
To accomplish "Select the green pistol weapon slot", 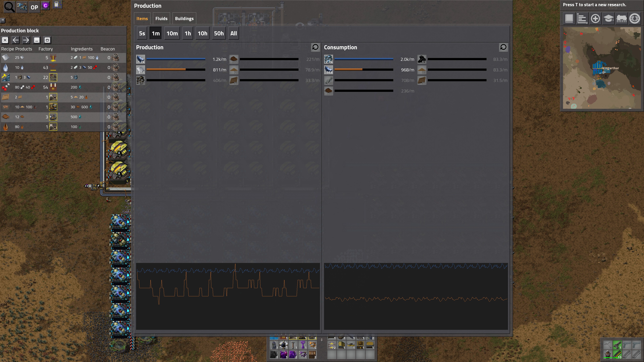I will (617, 345).
